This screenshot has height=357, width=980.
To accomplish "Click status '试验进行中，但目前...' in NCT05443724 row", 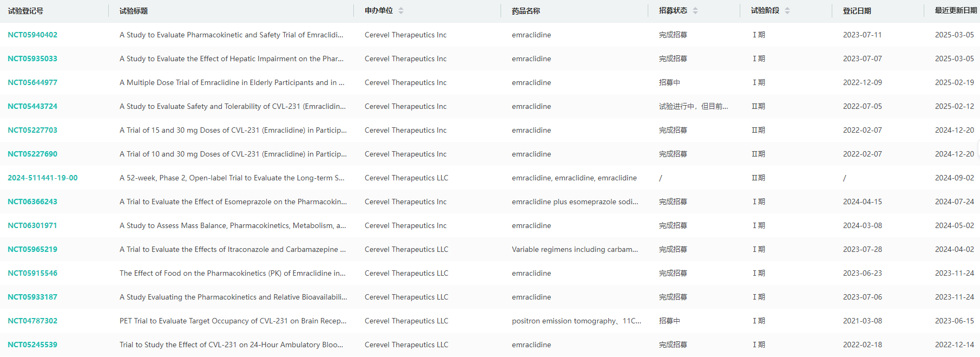I will tap(694, 106).
